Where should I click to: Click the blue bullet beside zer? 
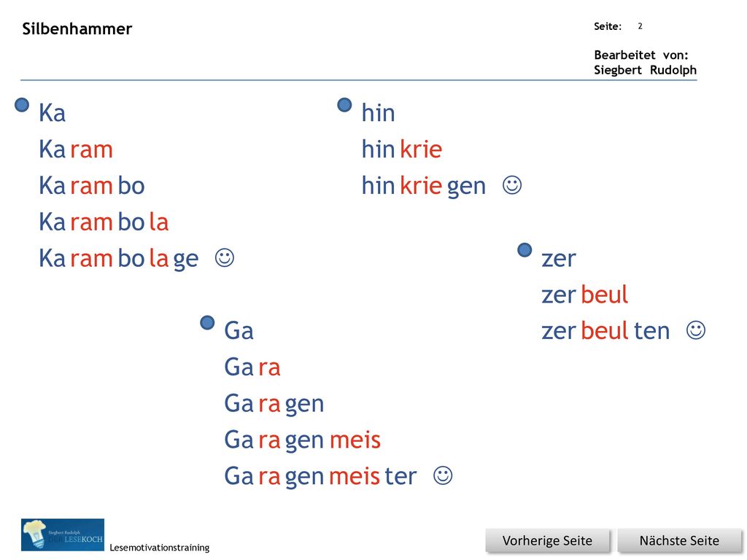tap(525, 250)
